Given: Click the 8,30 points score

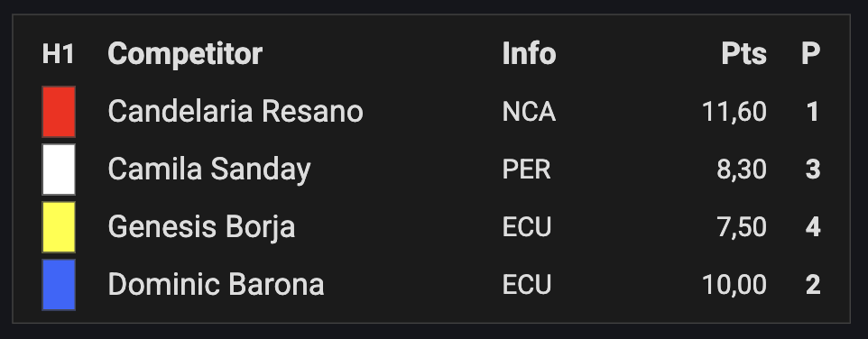Looking at the screenshot, I should click(x=742, y=169).
